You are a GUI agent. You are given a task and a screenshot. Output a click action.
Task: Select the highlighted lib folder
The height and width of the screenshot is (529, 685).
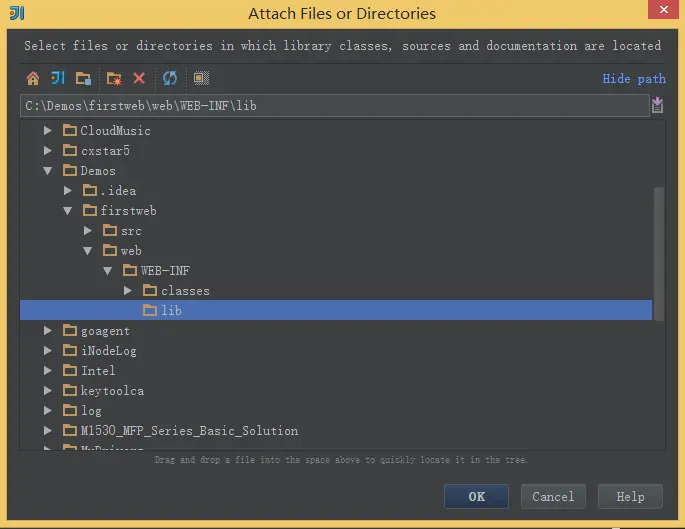point(336,310)
